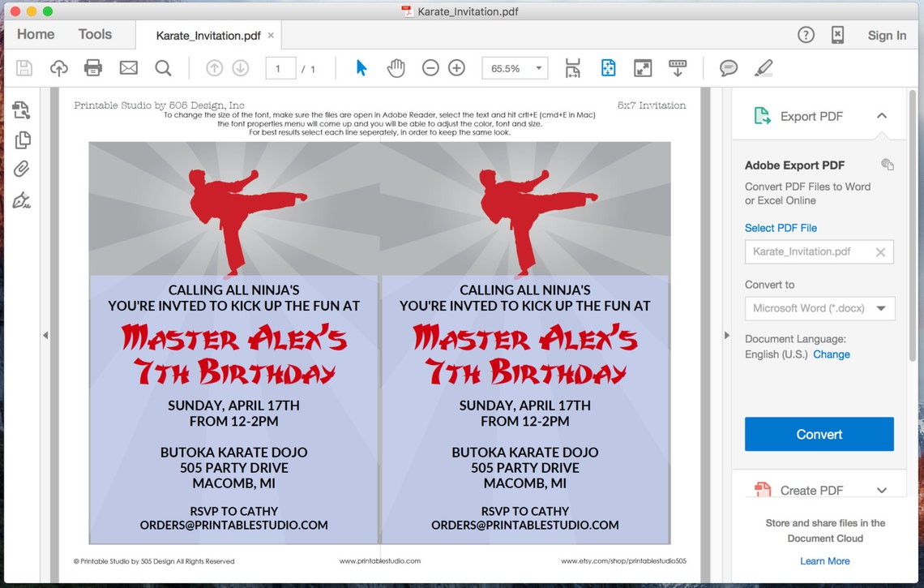Click the page number input field
Screen dimensions: 924x588
tap(280, 68)
